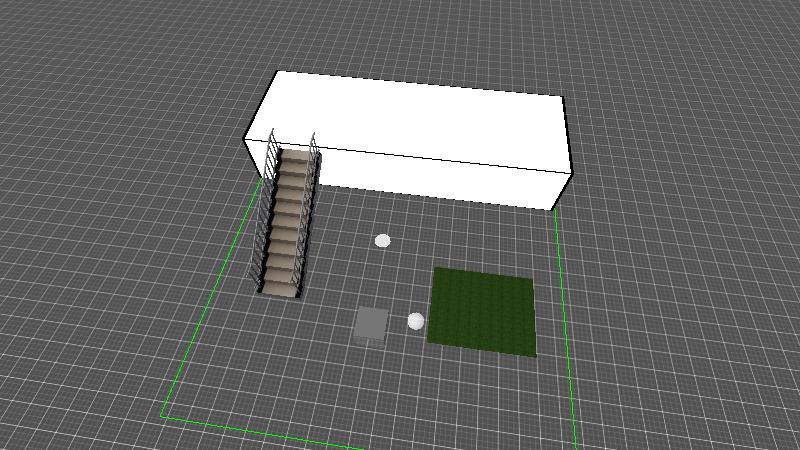Click the top step of the staircase
The width and height of the screenshot is (800, 450).
point(296,155)
